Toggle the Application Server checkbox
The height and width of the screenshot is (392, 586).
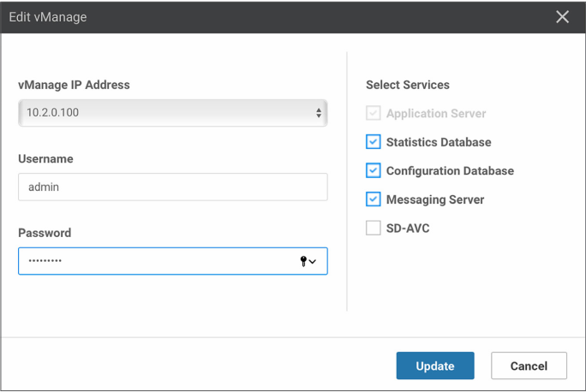pyautogui.click(x=373, y=113)
